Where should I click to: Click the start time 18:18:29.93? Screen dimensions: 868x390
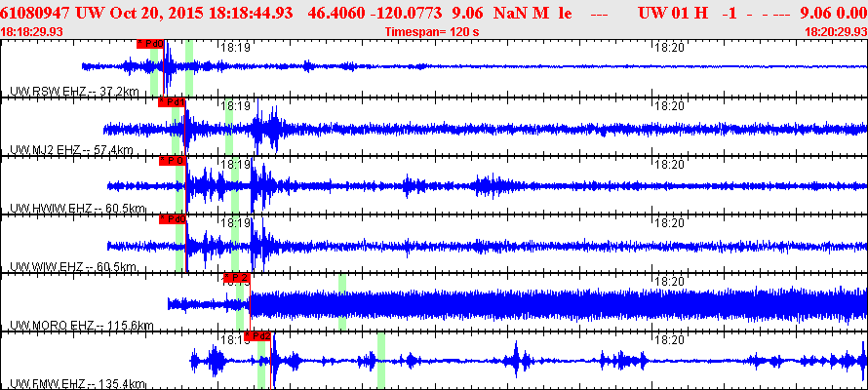[x=31, y=32]
